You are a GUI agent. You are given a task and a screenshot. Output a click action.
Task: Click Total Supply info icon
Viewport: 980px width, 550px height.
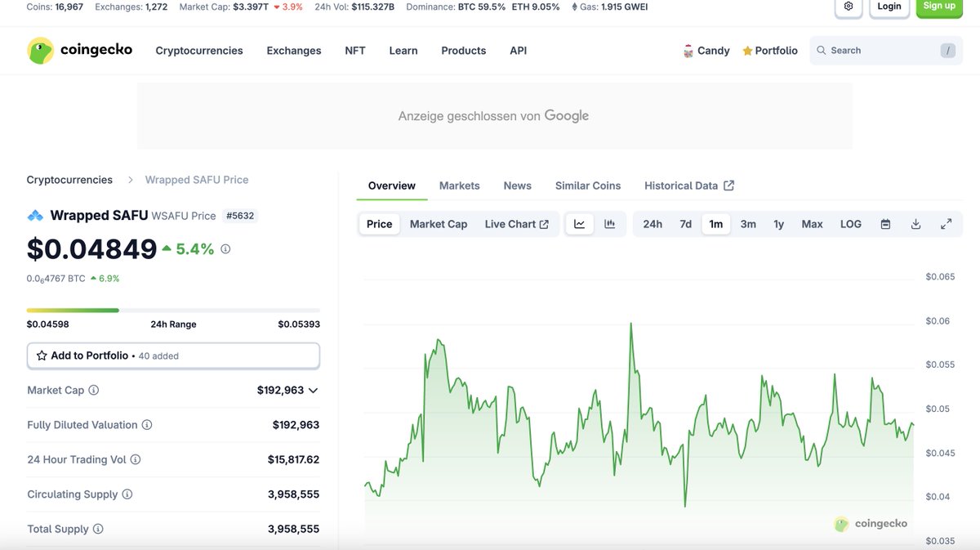point(98,530)
